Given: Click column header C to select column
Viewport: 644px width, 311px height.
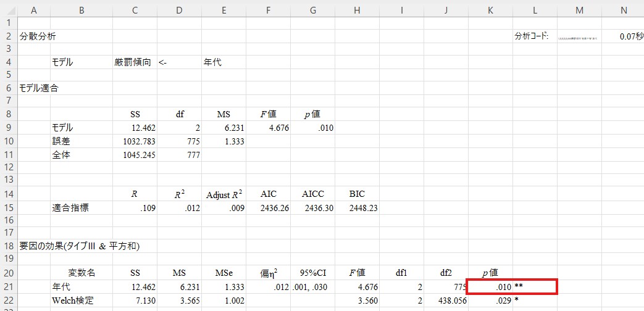Looking at the screenshot, I should [x=135, y=10].
